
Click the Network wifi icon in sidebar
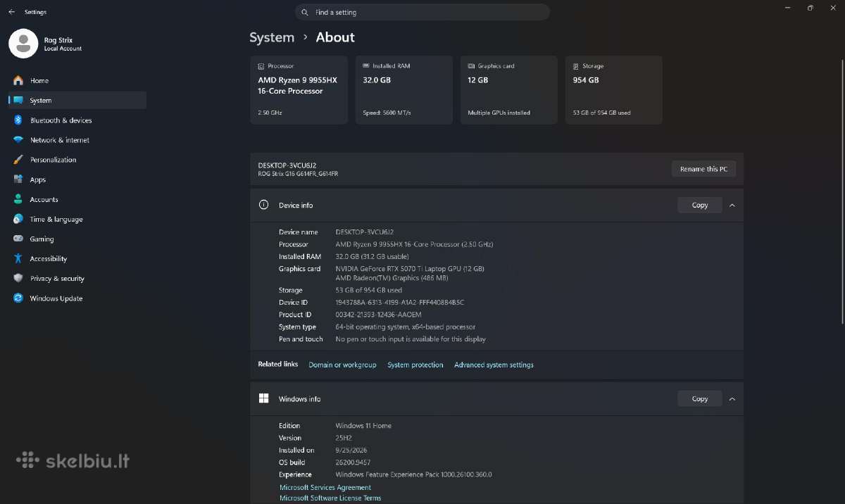pyautogui.click(x=18, y=140)
